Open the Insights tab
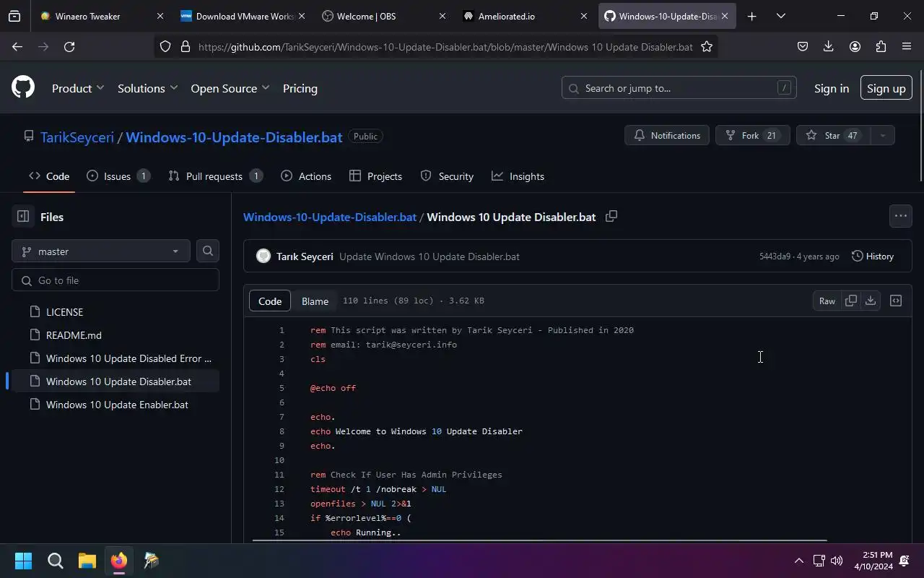This screenshot has width=924, height=578. (x=518, y=176)
